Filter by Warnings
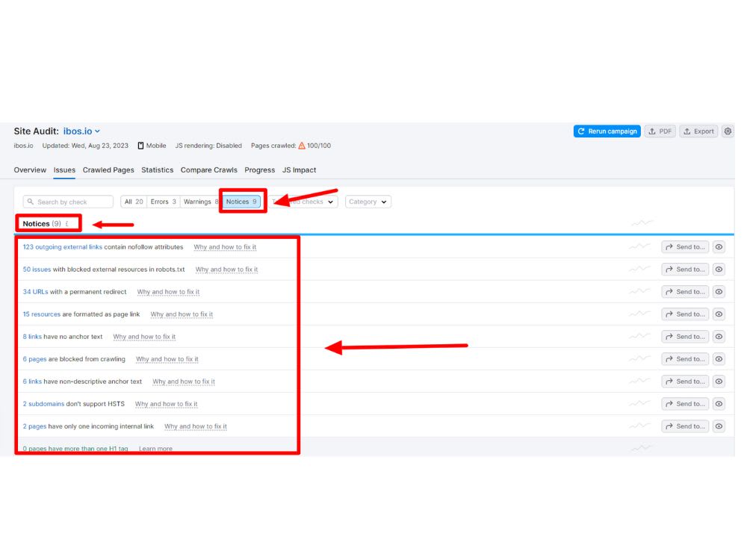 coord(200,202)
